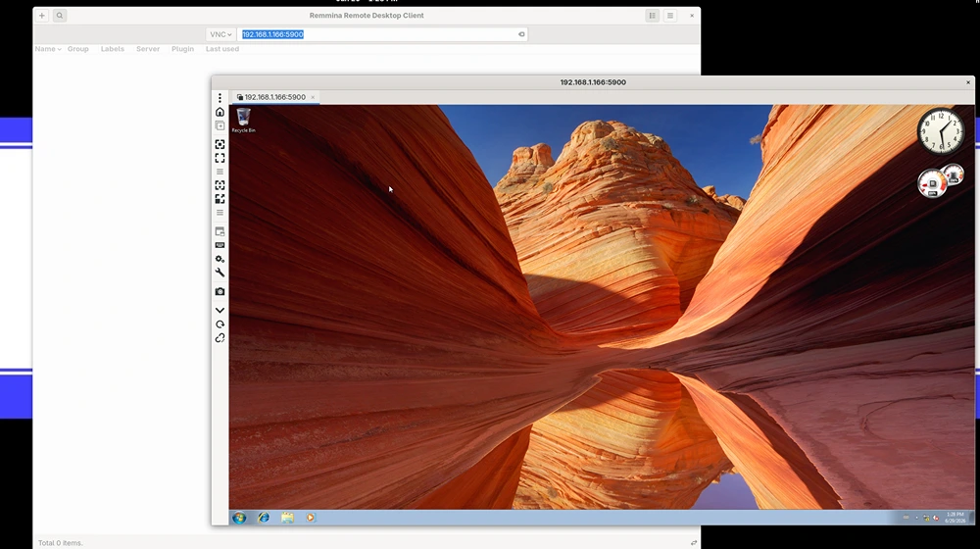Minimize window with the downward chevron icon
Screen dimensions: 980x549
pyautogui.click(x=220, y=310)
